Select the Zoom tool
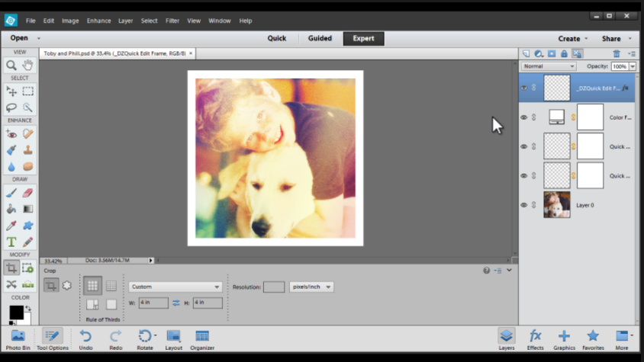The height and width of the screenshot is (362, 644). coord(11,66)
